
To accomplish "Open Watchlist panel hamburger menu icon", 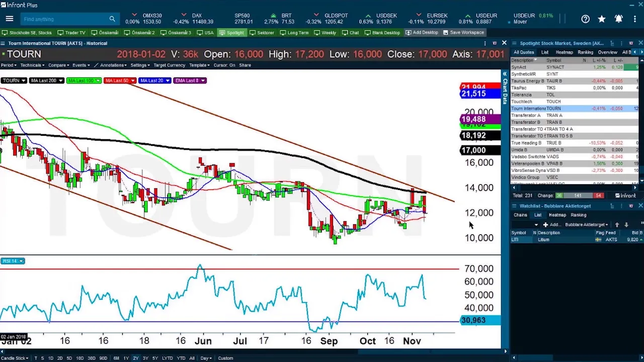I will point(515,206).
